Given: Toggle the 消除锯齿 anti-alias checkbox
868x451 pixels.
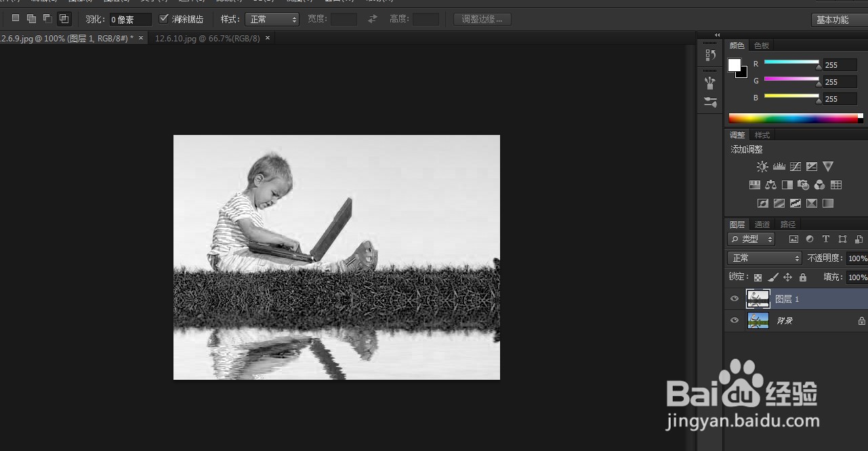Looking at the screenshot, I should point(163,19).
